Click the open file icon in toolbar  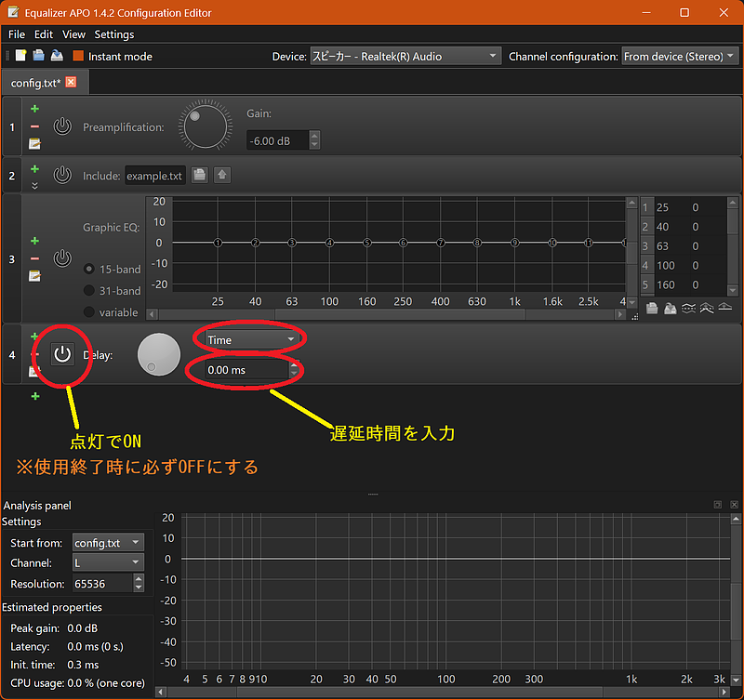coord(38,56)
